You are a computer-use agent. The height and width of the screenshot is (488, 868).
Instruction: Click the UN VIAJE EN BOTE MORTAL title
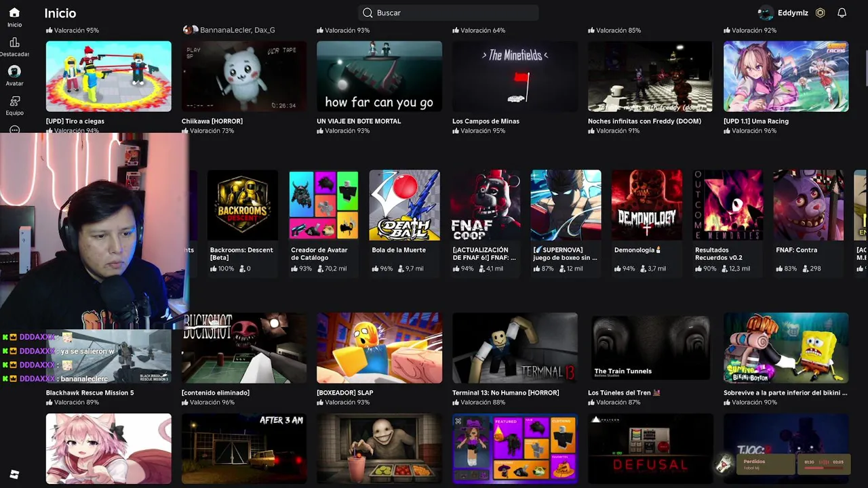point(359,121)
